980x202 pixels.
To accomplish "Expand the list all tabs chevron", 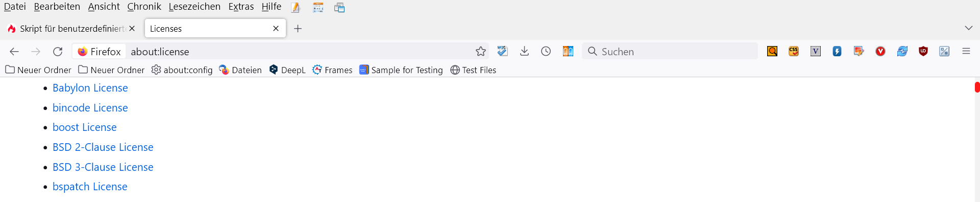I will pyautogui.click(x=968, y=28).
